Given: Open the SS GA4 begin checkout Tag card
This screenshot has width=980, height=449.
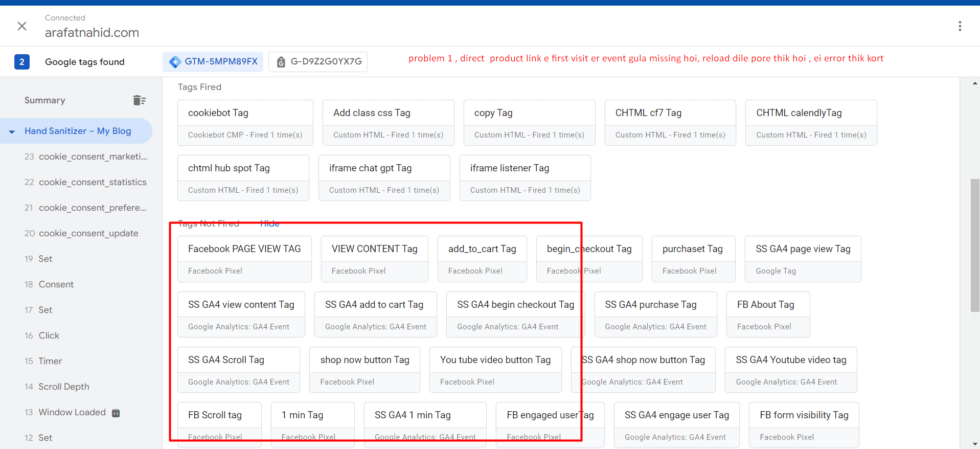Looking at the screenshot, I should [x=516, y=315].
